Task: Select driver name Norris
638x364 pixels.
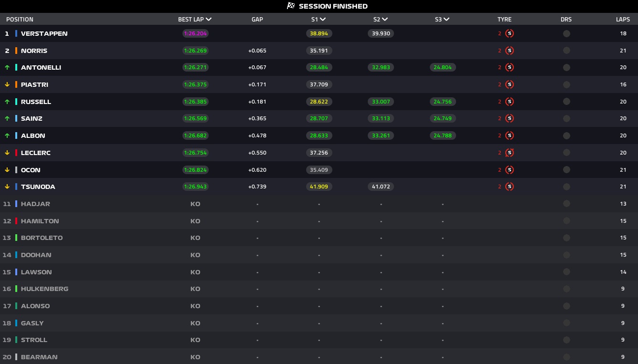Action: coord(34,51)
